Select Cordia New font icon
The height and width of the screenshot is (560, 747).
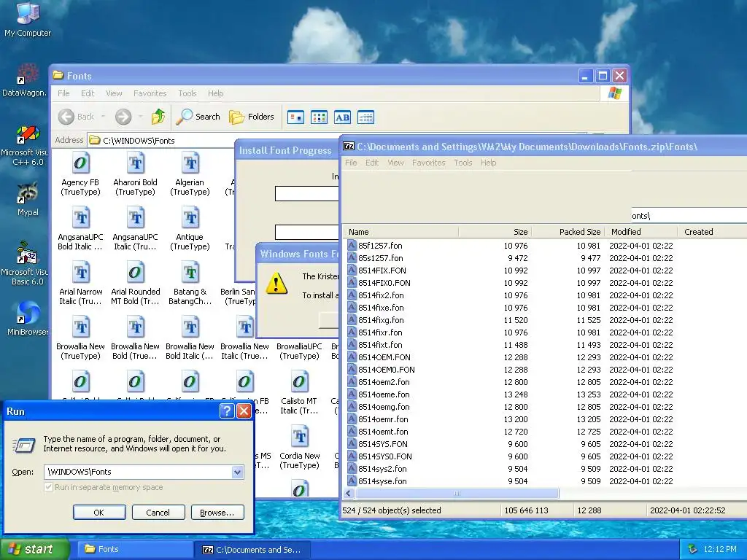[299, 448]
